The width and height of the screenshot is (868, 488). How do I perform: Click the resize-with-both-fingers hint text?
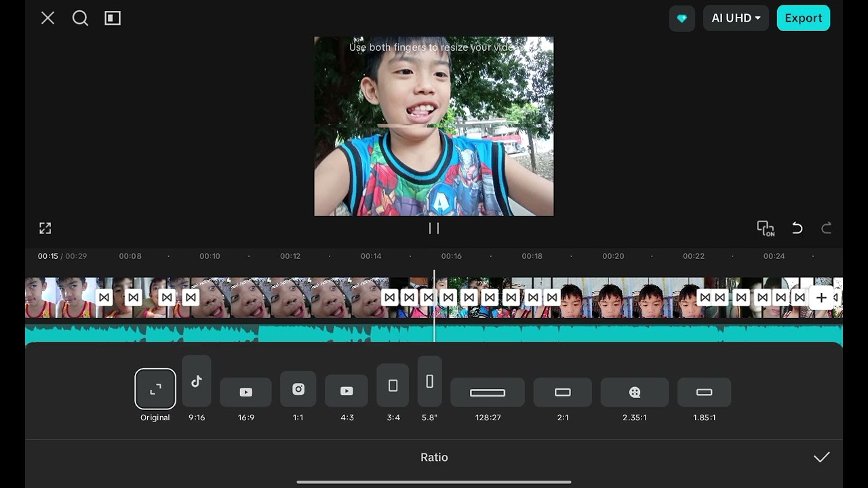point(434,47)
